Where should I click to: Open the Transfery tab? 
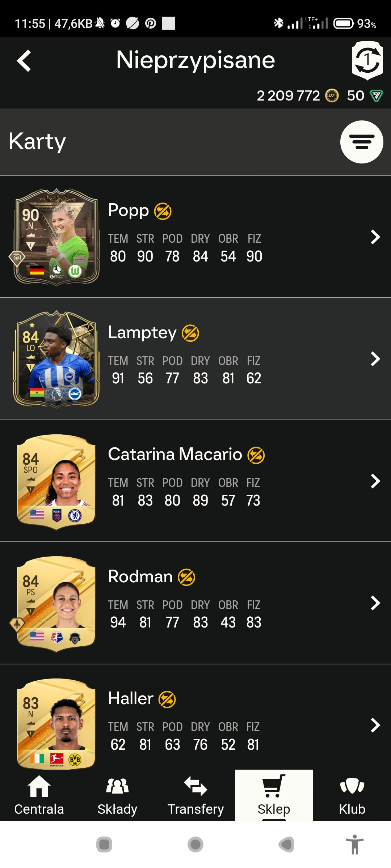tap(195, 796)
